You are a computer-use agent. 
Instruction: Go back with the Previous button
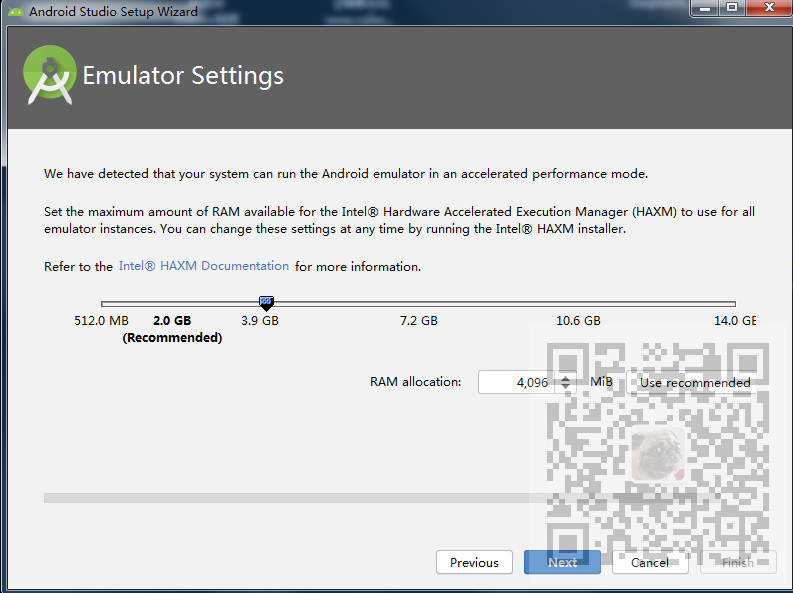coord(474,562)
